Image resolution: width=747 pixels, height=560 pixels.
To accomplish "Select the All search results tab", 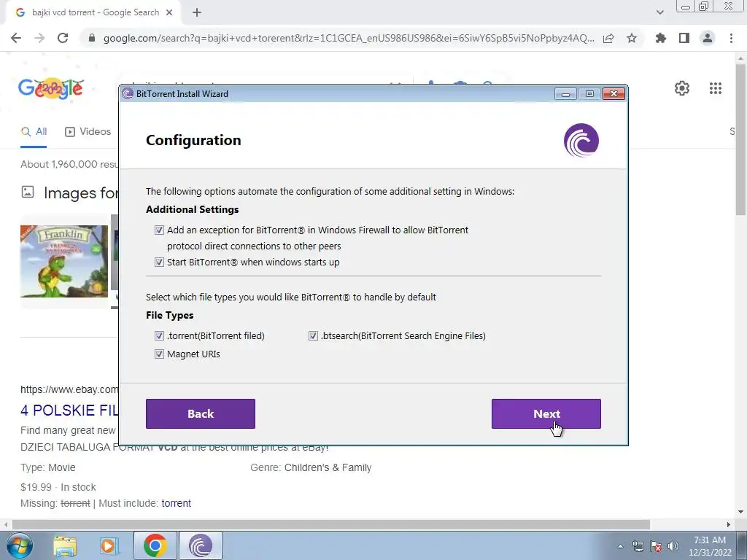I will pos(34,132).
